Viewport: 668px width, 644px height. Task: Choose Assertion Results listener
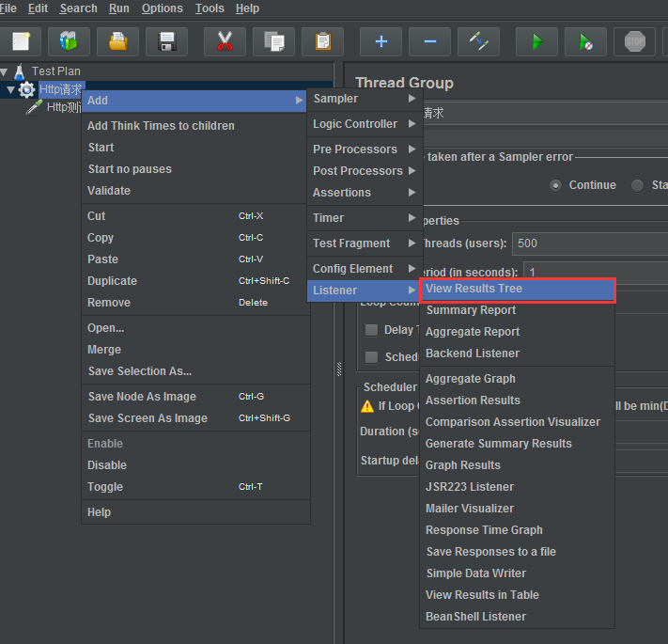(517, 401)
